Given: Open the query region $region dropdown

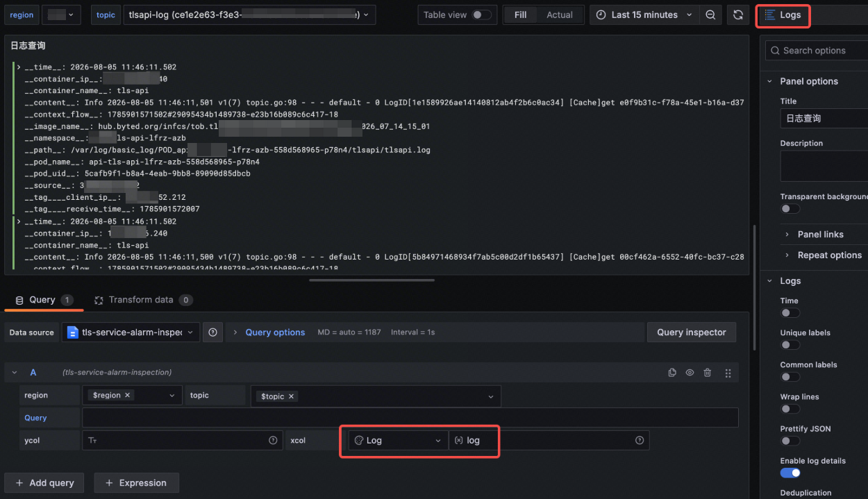Looking at the screenshot, I should tap(133, 396).
